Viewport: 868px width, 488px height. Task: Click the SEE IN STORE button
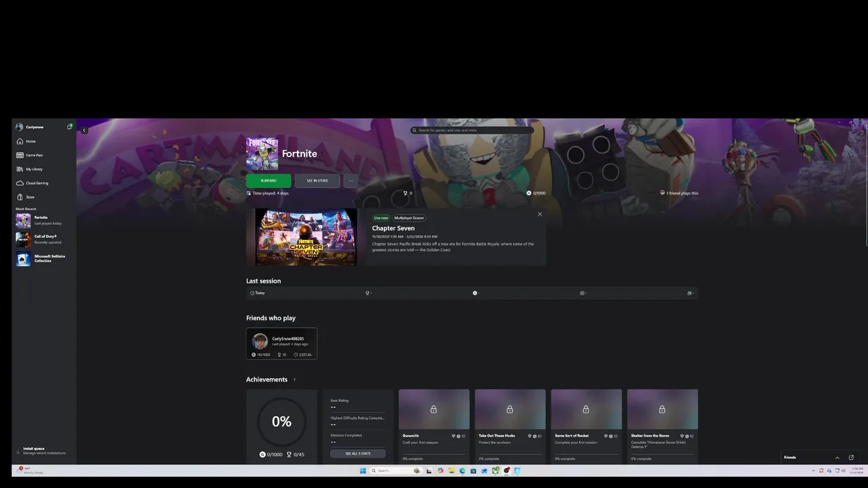(317, 180)
